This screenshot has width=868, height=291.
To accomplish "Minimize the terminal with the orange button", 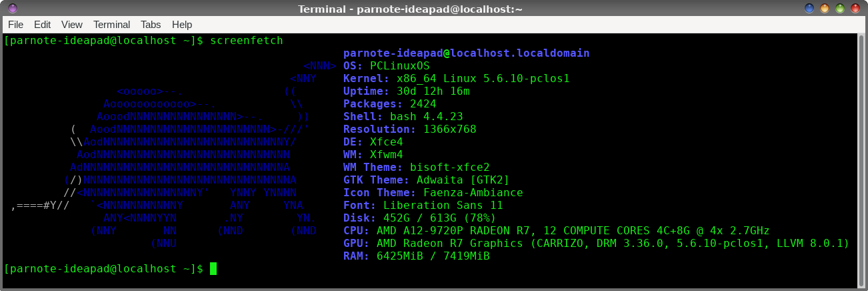I will coord(825,9).
